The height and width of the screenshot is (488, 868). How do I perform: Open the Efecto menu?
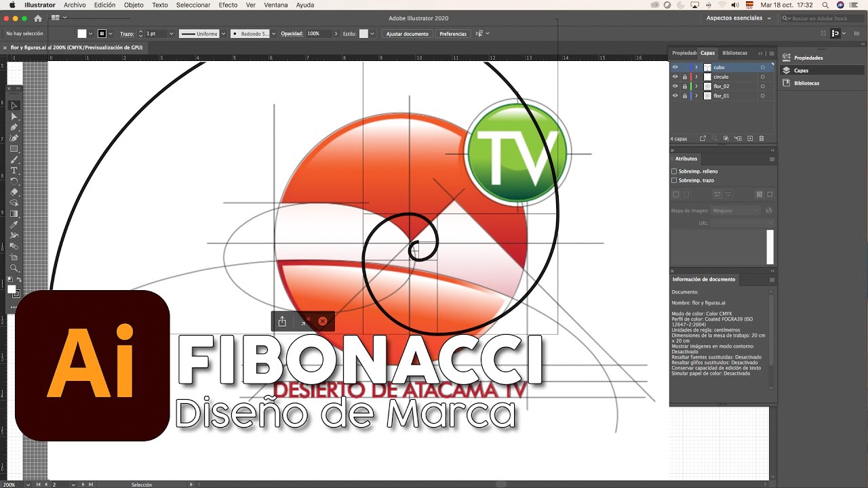[x=228, y=5]
